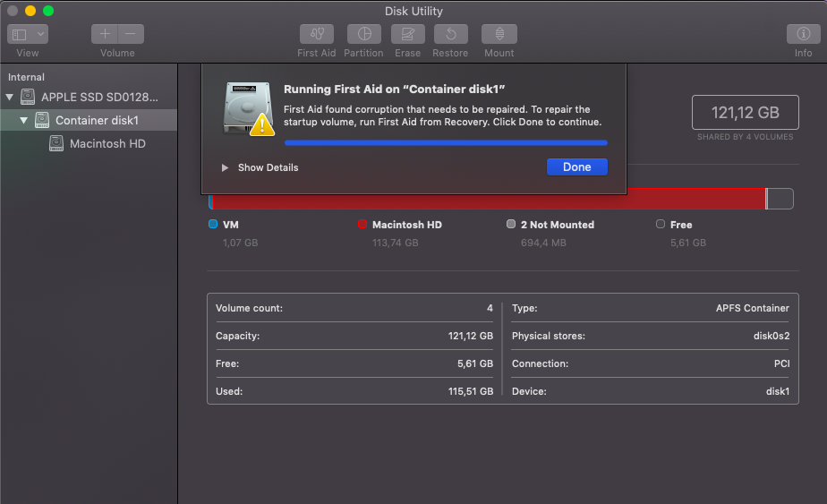Viewport: 827px width, 504px height.
Task: Collapse Container disk1 disclosure triangle
Action: pos(24,120)
